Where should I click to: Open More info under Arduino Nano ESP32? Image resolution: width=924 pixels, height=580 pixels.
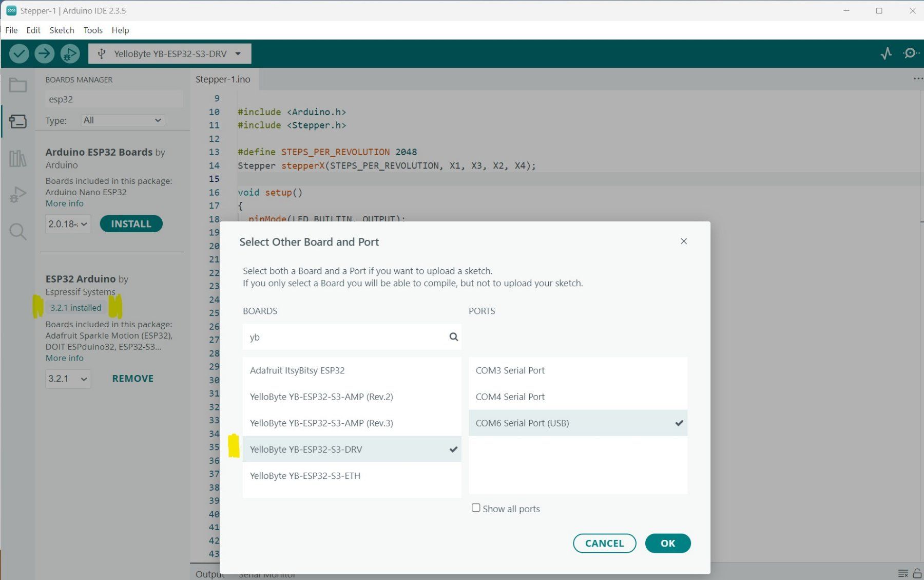[x=64, y=203]
